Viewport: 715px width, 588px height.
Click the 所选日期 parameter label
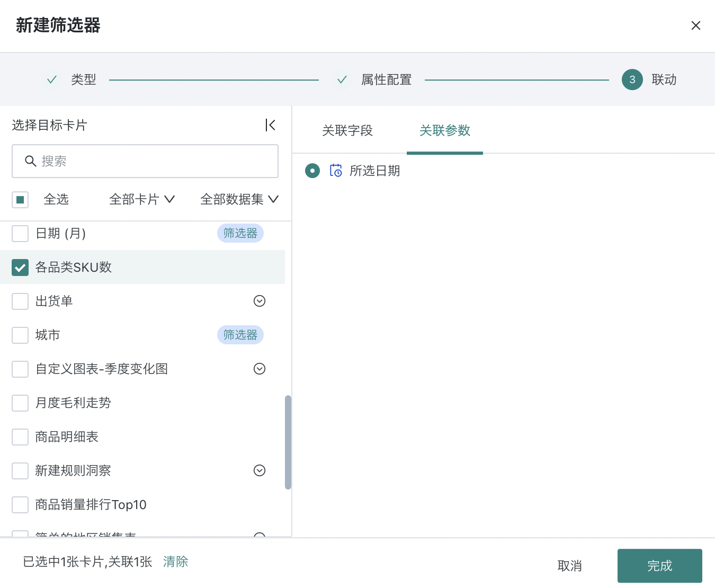375,171
